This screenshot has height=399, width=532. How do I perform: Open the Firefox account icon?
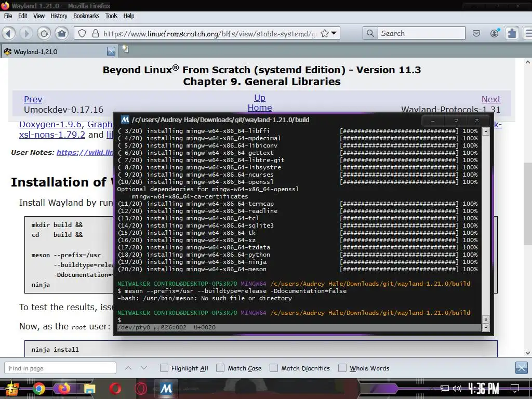pyautogui.click(x=495, y=33)
